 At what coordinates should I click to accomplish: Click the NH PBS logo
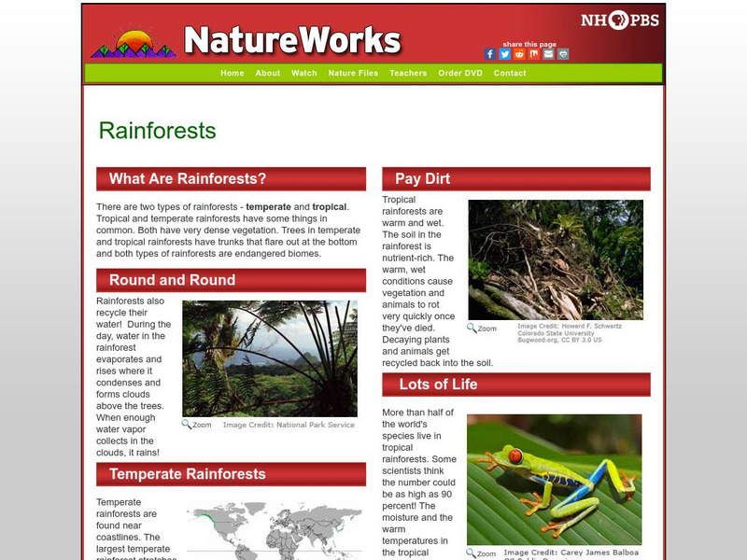tap(620, 20)
